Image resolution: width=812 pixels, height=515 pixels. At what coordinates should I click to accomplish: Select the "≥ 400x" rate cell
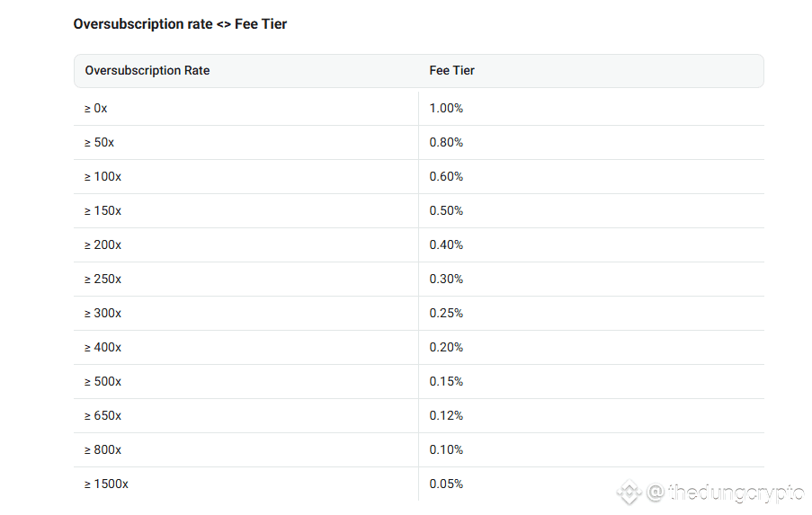pyautogui.click(x=103, y=347)
